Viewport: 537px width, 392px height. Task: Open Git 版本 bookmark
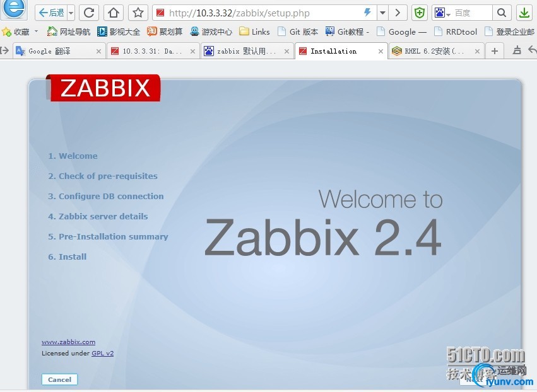(x=298, y=32)
